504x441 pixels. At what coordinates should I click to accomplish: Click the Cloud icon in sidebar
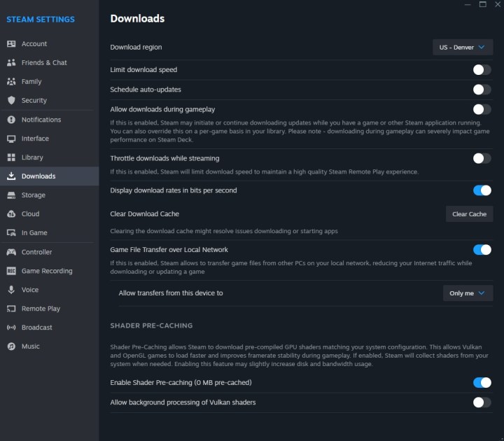[11, 213]
